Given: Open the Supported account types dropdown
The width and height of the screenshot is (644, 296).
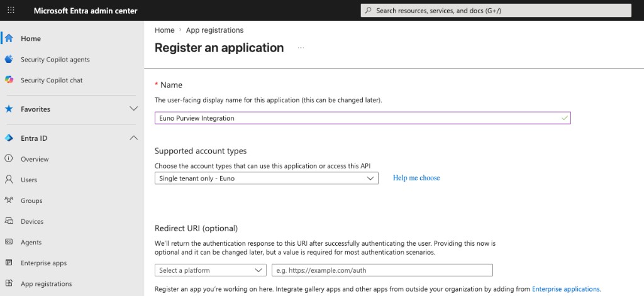Looking at the screenshot, I should (267, 178).
